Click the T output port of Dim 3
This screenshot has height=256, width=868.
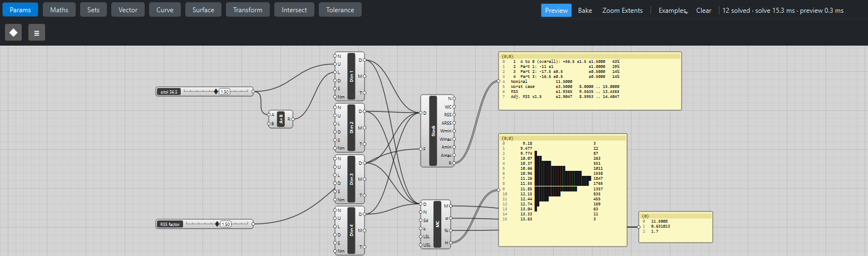click(x=365, y=195)
